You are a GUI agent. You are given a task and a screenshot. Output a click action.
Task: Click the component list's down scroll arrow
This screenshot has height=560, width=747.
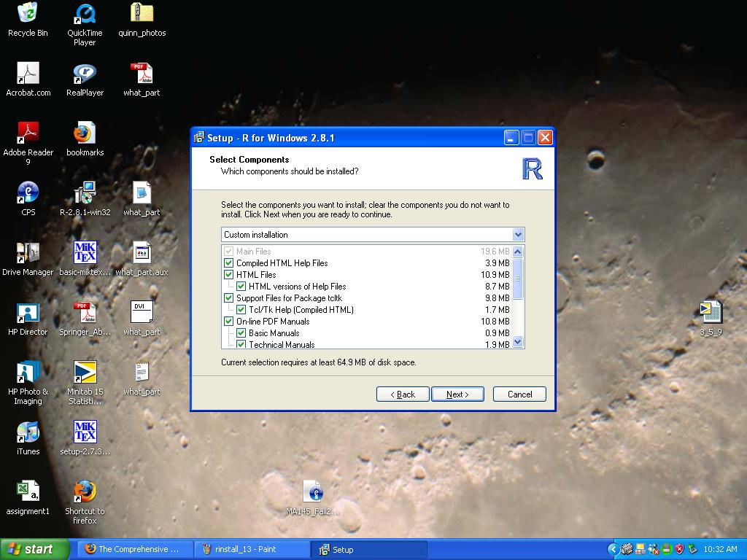click(x=518, y=342)
